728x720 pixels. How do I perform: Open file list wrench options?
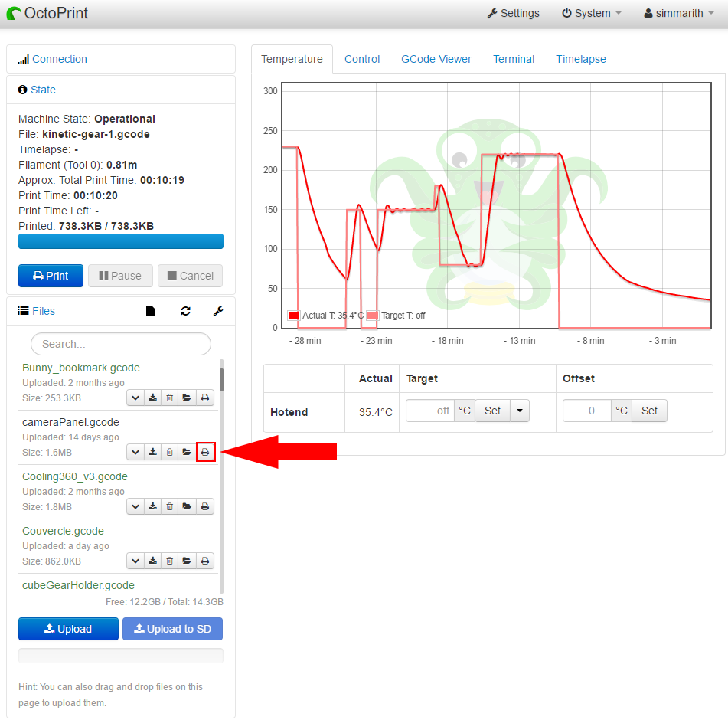tap(217, 311)
